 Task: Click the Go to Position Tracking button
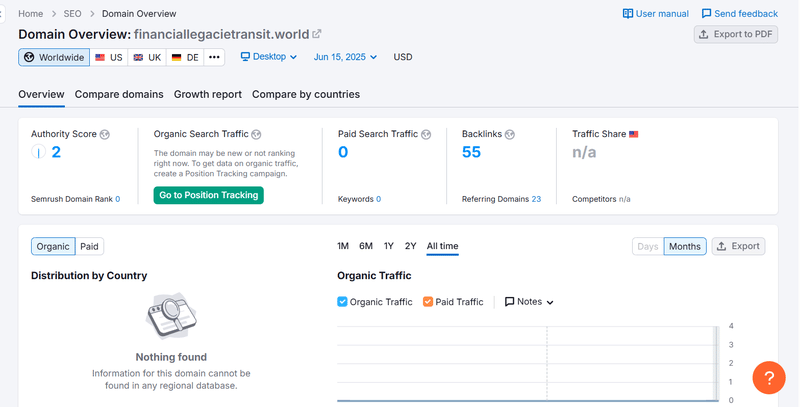point(209,195)
